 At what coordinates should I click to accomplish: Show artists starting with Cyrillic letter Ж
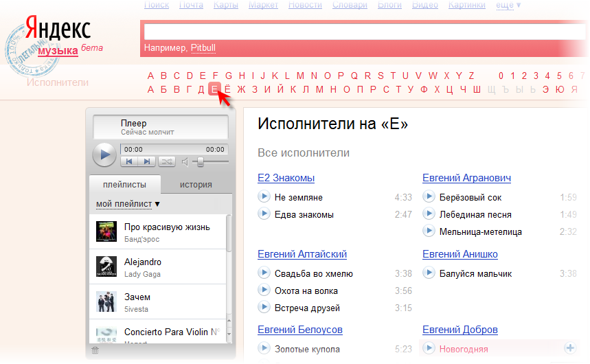point(241,89)
